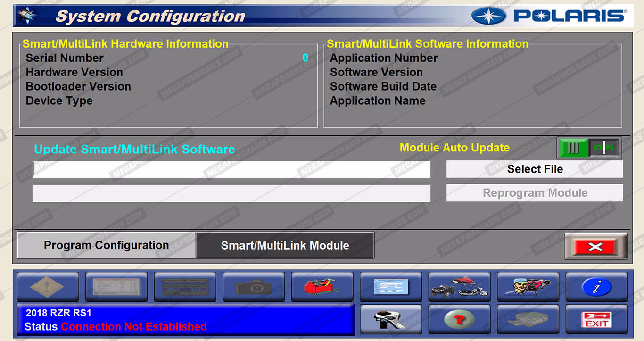Image resolution: width=644 pixels, height=341 pixels.
Task: Open the report form window icon
Action: (391, 287)
